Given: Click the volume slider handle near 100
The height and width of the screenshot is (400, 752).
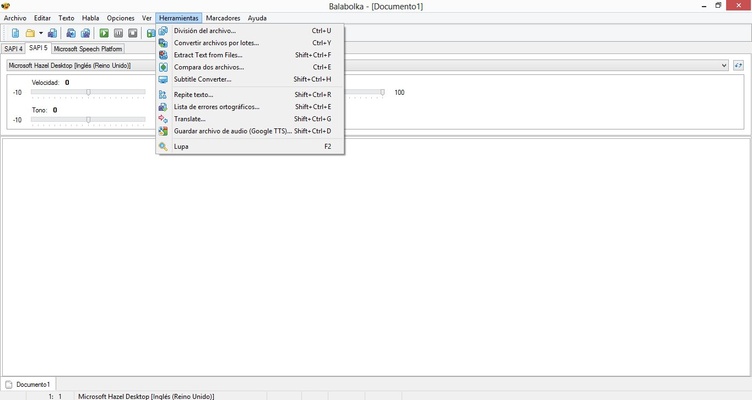Looking at the screenshot, I should pos(382,92).
